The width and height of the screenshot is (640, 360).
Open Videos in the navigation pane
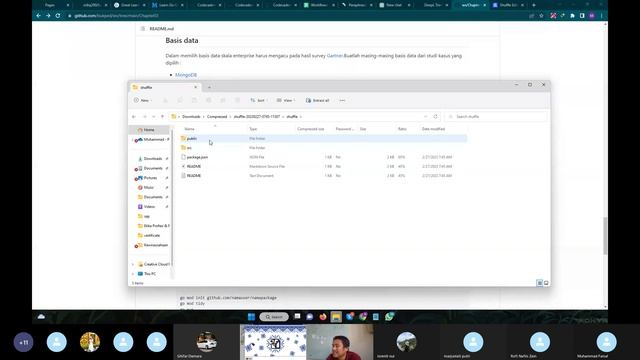point(149,207)
